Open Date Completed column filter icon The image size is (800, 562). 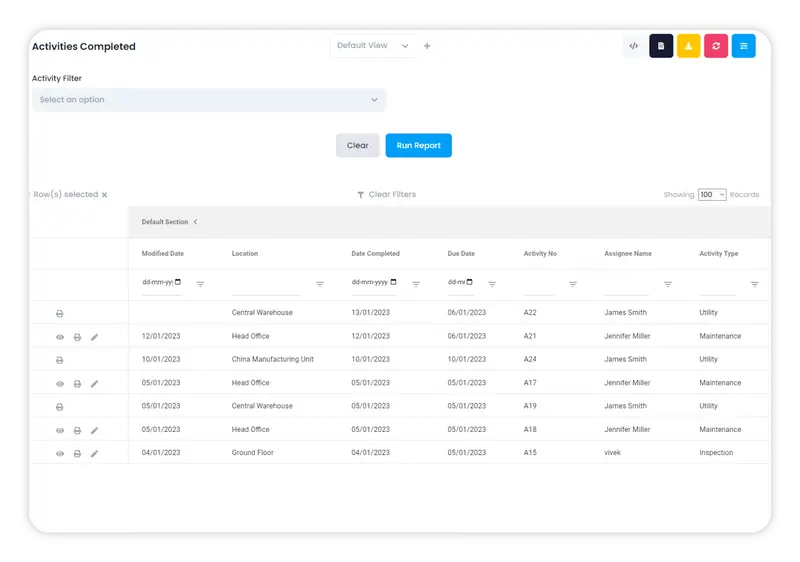pyautogui.click(x=416, y=284)
